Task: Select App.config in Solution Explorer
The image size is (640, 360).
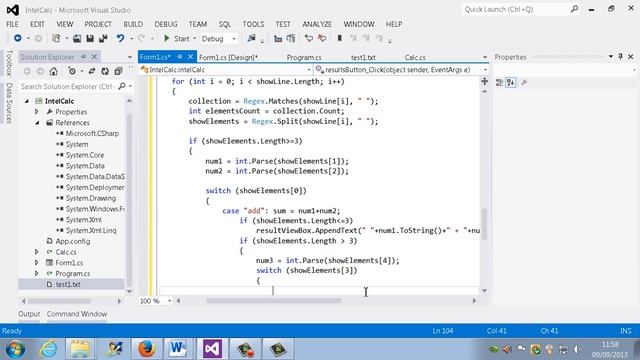Action: (73, 241)
